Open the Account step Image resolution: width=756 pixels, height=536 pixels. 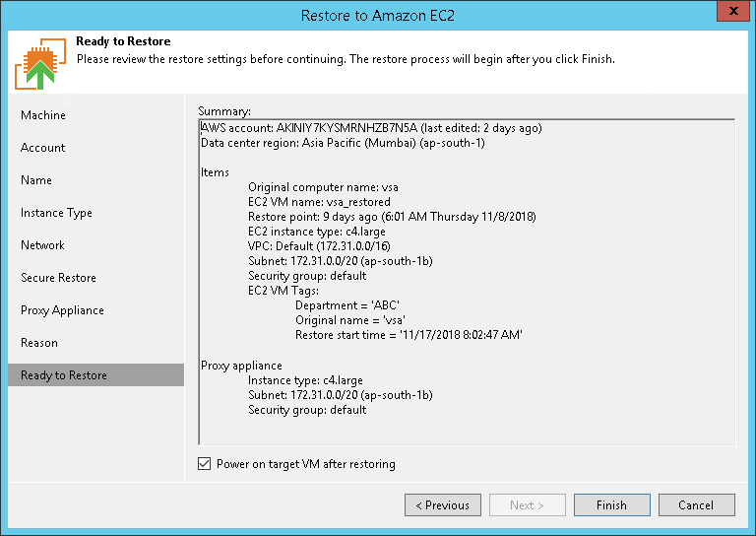43,148
